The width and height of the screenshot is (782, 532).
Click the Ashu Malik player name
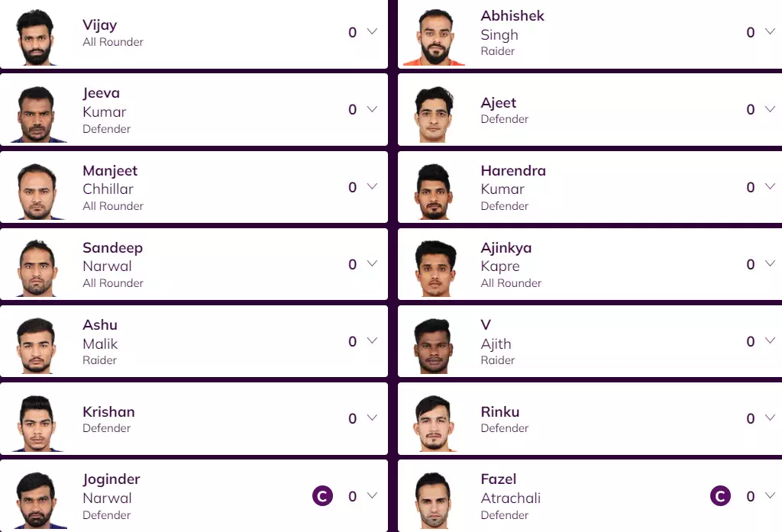click(100, 334)
